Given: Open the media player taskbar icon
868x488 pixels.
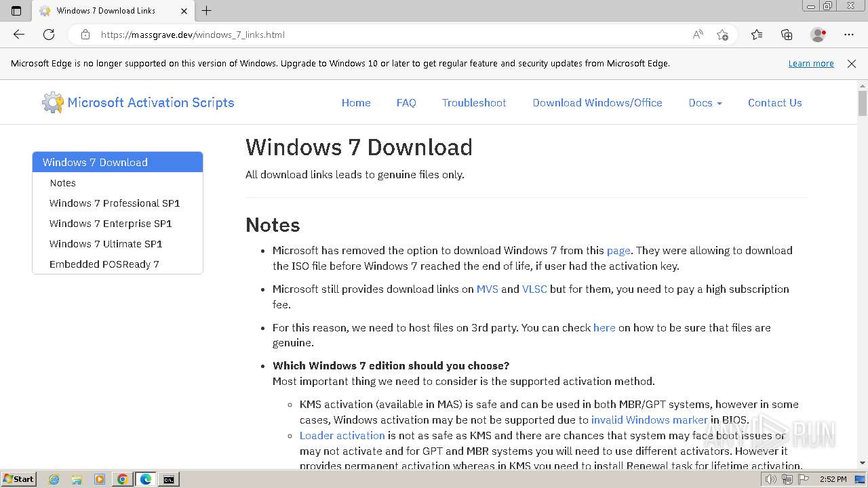Looking at the screenshot, I should tap(100, 479).
